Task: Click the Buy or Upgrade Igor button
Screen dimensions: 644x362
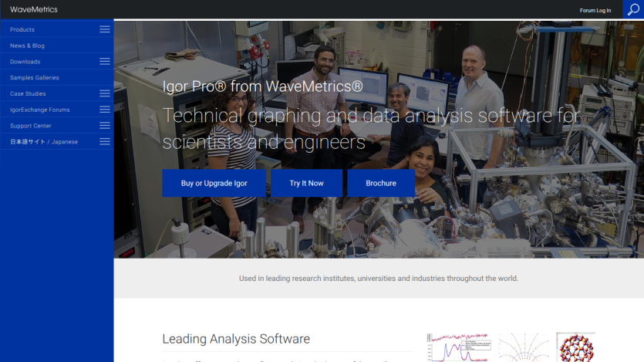Action: click(x=214, y=183)
